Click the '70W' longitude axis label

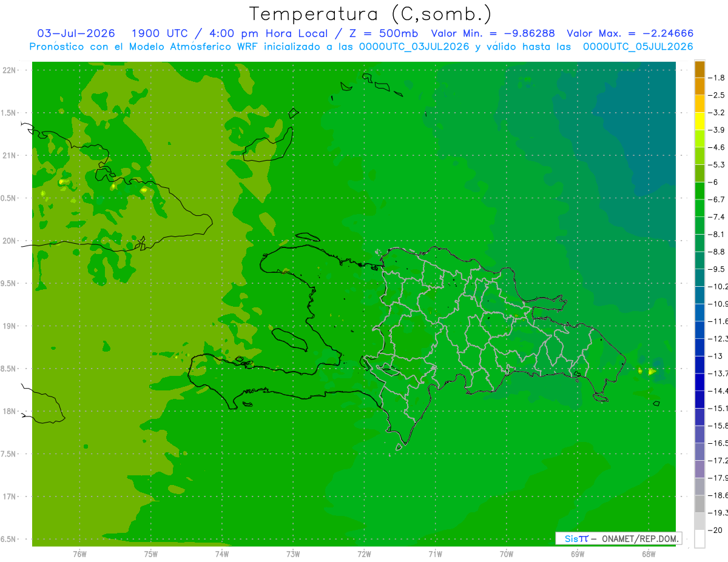point(507,554)
